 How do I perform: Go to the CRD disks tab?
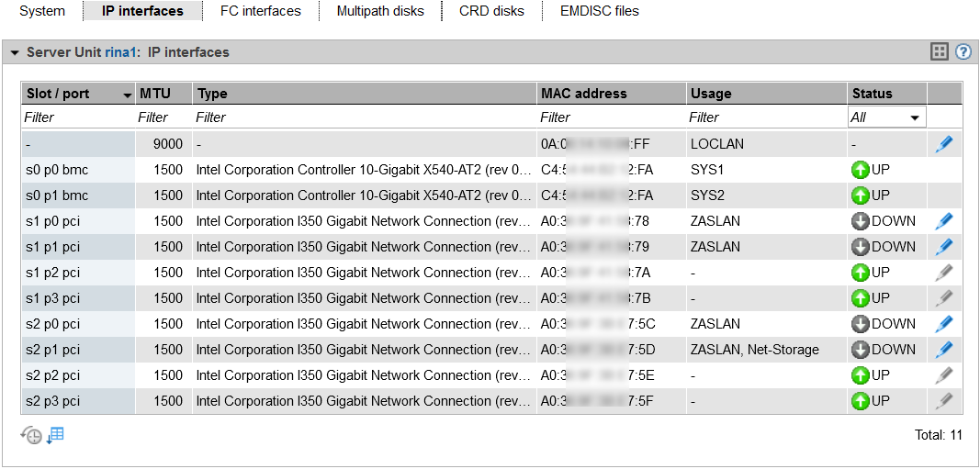tap(491, 11)
